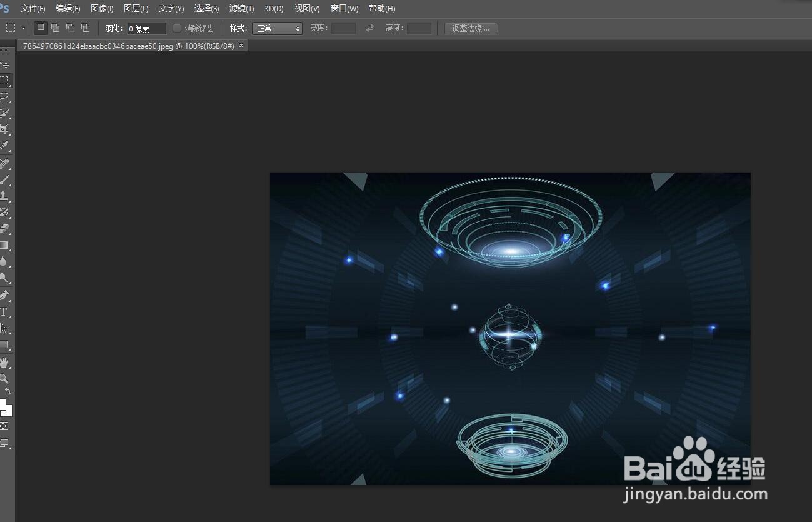Click the 宽度 width field
This screenshot has width=812, height=522.
pos(343,28)
